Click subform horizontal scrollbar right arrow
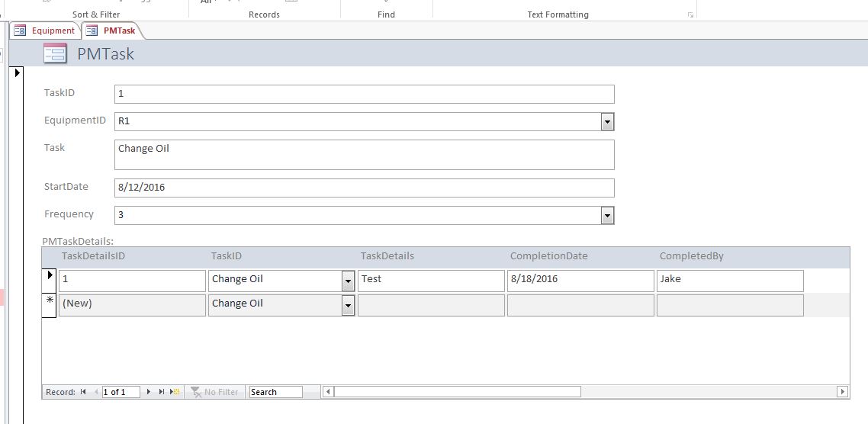Screen dimensions: 868x424 [x=843, y=392]
